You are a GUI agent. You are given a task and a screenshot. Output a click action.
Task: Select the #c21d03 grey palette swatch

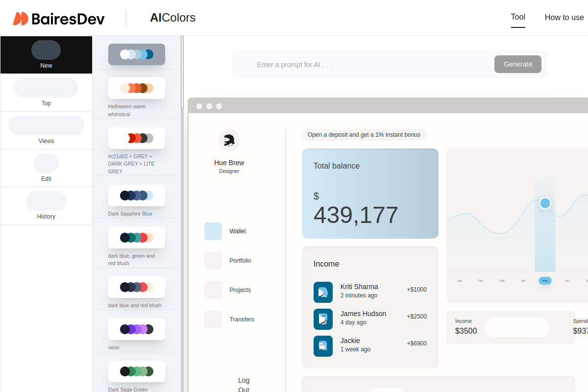(x=137, y=138)
